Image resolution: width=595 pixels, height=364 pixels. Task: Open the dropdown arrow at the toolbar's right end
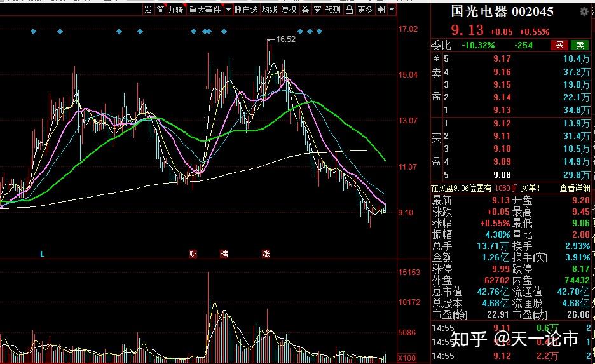pos(391,10)
